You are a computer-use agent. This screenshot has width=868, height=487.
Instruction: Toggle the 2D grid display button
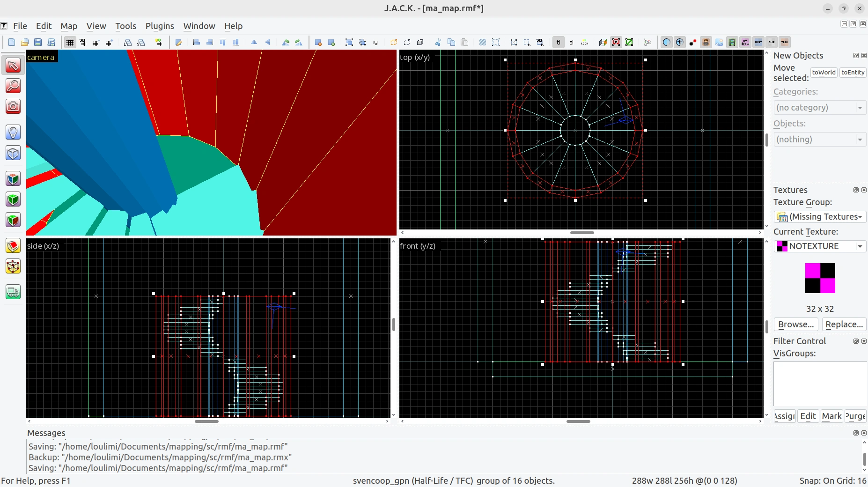pyautogui.click(x=70, y=42)
